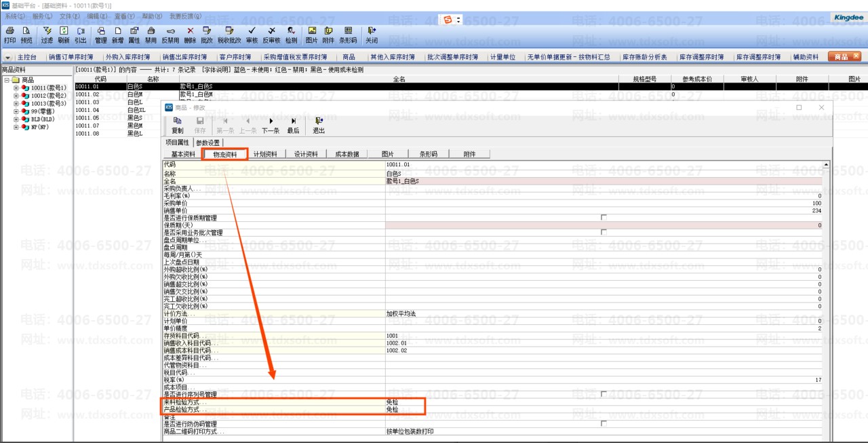The height and width of the screenshot is (443, 868).
Task: Click the 打印 (Print) toolbar icon
Action: 9,34
